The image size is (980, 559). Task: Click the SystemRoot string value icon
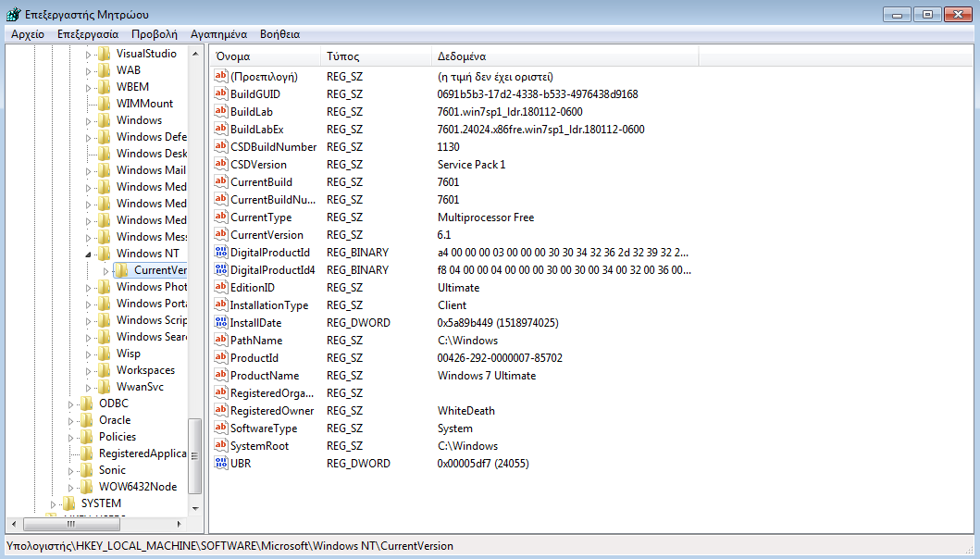(x=220, y=445)
